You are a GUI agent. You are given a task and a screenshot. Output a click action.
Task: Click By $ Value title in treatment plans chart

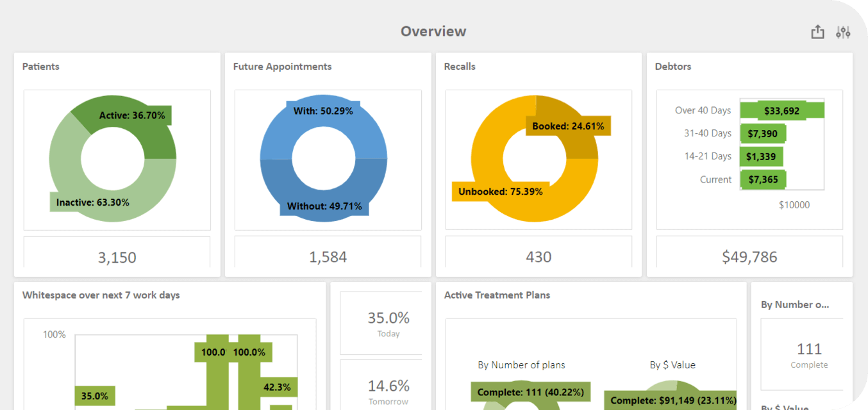tap(672, 365)
